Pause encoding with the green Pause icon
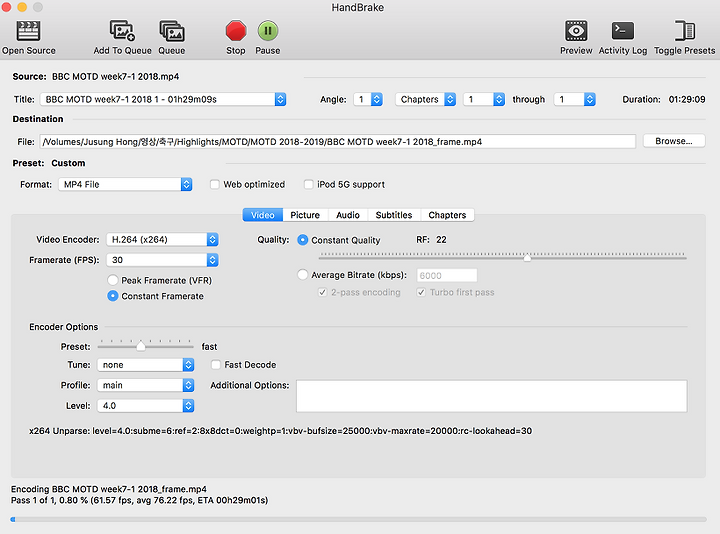 pos(268,31)
